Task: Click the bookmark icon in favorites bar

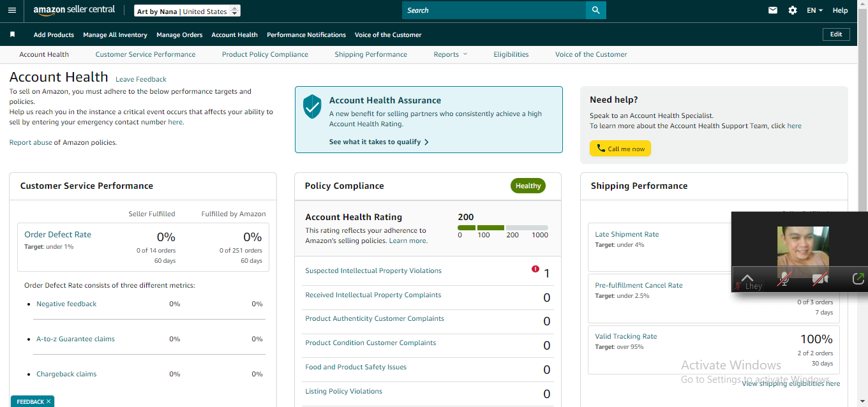Action: (x=12, y=34)
